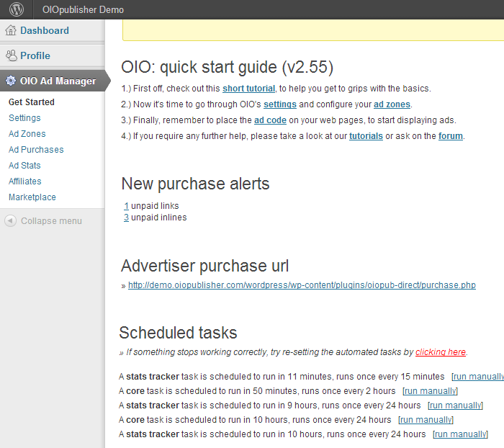Run manually the core task every 2 hours
This screenshot has width=504, height=448.
point(430,391)
